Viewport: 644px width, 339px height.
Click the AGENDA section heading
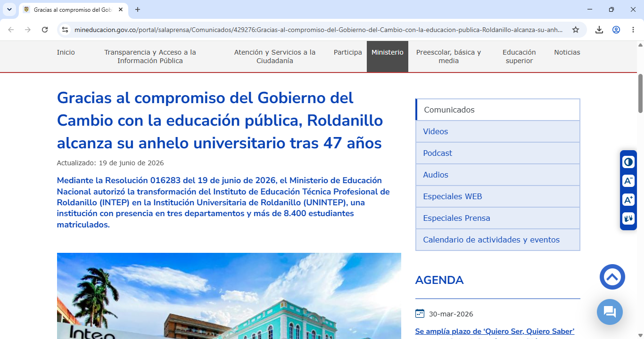(439, 280)
